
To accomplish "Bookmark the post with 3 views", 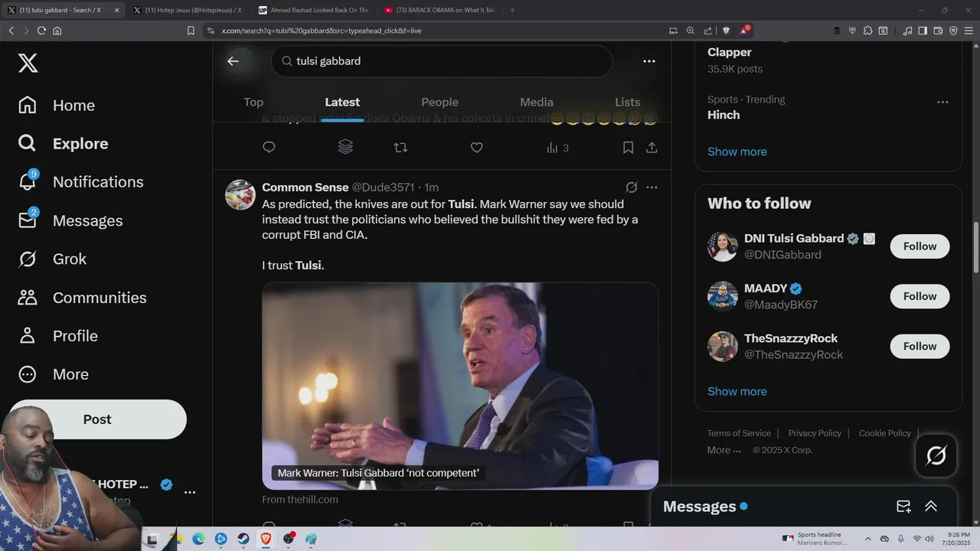I will [x=628, y=148].
